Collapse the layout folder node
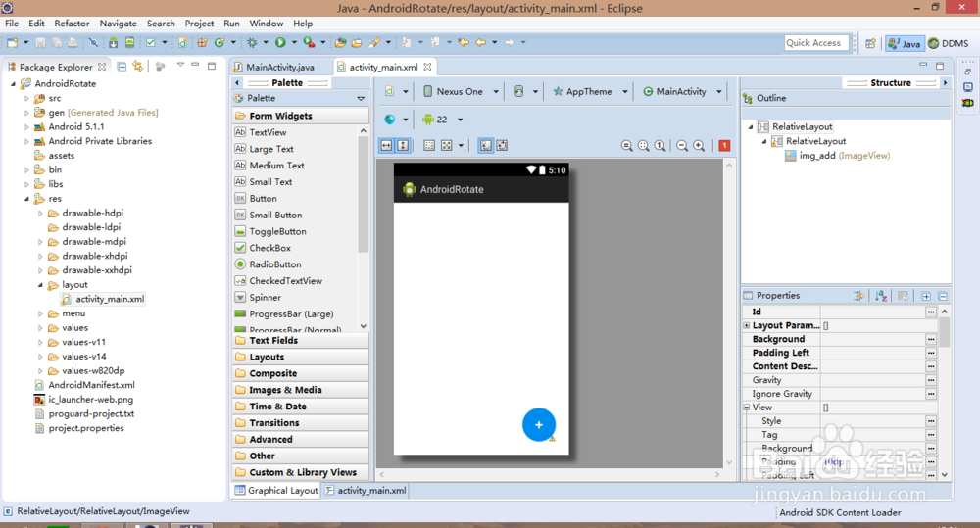980x528 pixels. (x=40, y=285)
